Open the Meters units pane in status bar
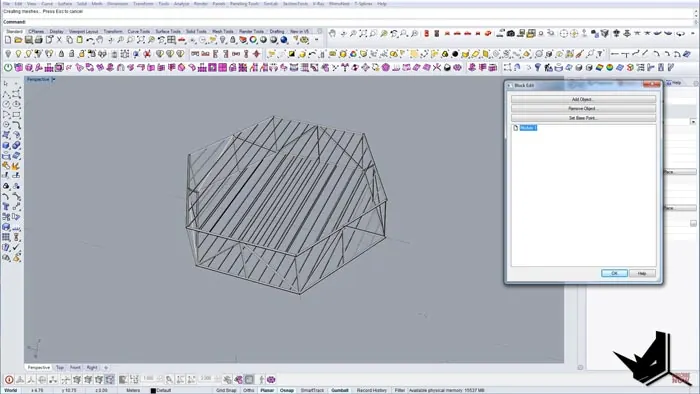Screen dimensions: 700x394 pos(133,390)
